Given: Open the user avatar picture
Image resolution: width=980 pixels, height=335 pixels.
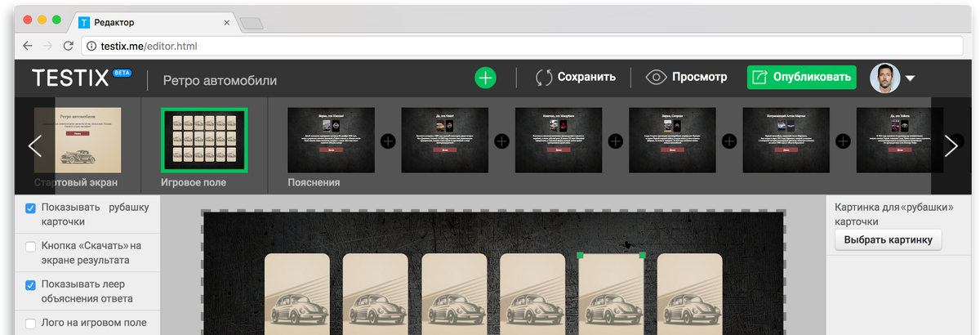Looking at the screenshot, I should tap(884, 78).
